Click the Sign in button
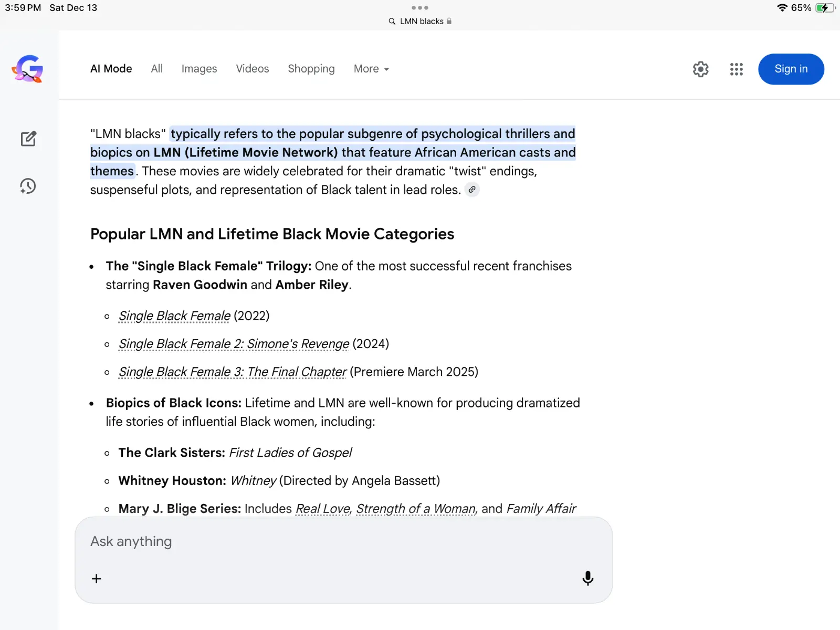Screen dimensions: 840x630 click(791, 69)
